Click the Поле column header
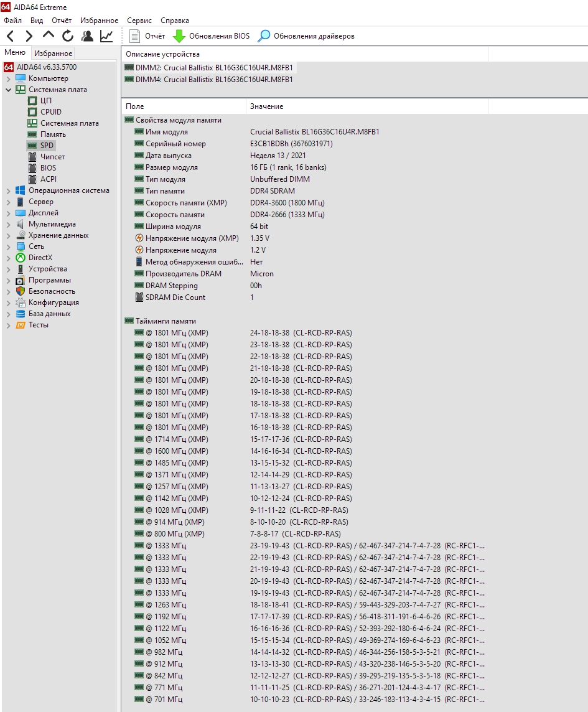Screen dimensions: 588x712 (x=184, y=106)
